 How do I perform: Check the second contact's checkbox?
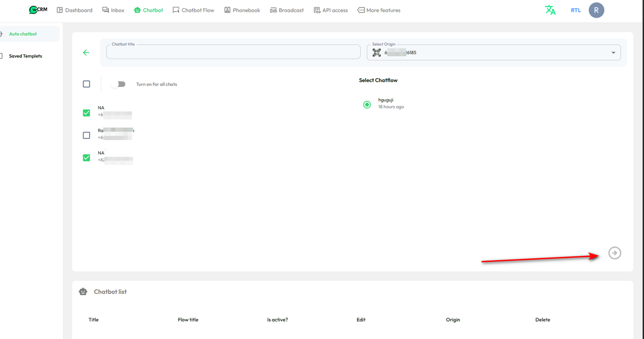(x=86, y=135)
